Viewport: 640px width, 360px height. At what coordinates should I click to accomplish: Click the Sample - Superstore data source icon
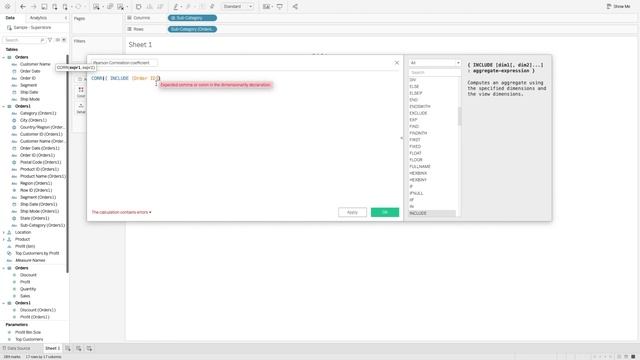(9, 27)
